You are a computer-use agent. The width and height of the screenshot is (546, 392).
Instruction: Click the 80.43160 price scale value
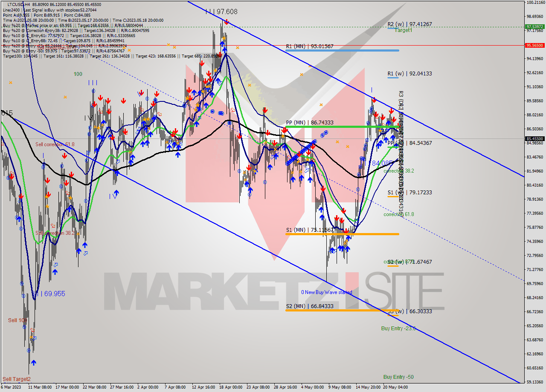tap(534, 185)
